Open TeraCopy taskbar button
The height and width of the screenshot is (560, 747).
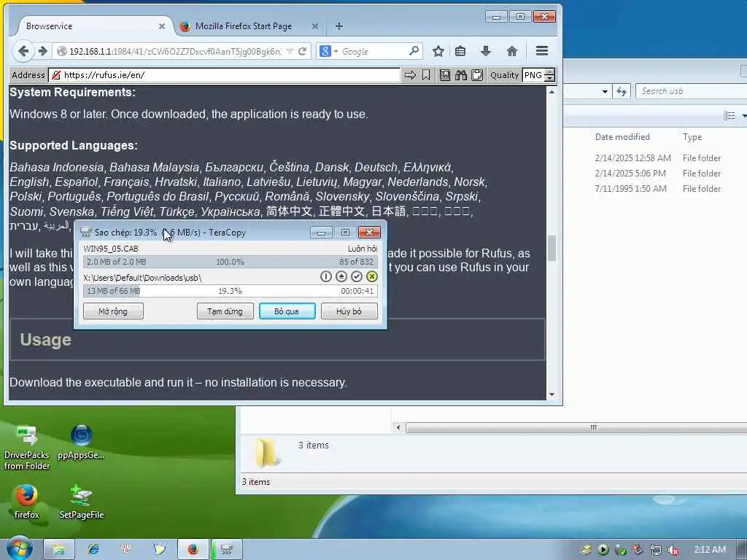click(x=227, y=550)
